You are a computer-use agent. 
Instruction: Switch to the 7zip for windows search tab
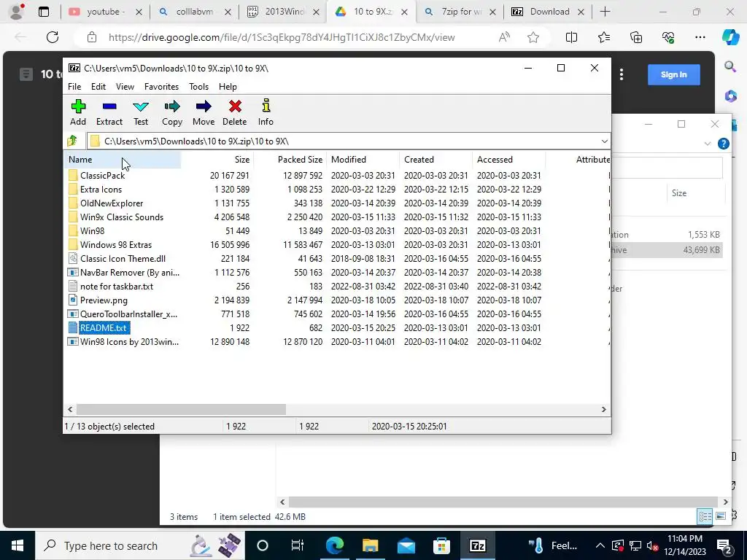[x=460, y=12]
